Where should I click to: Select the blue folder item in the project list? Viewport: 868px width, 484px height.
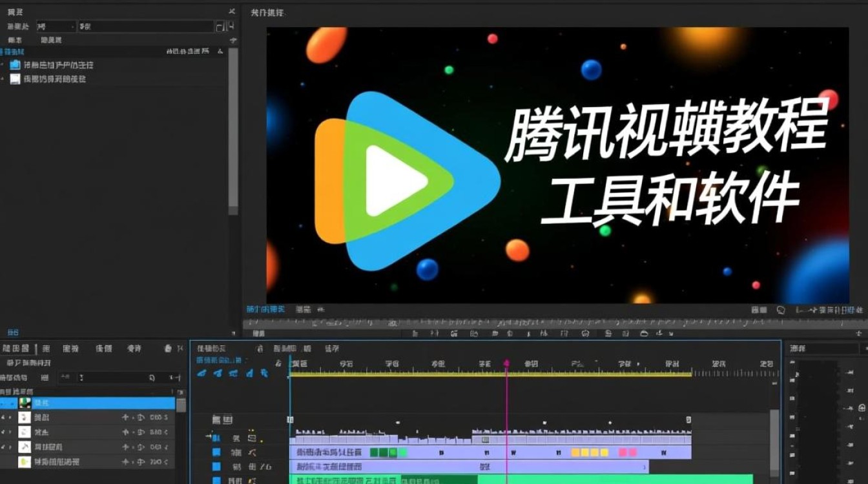(x=59, y=65)
